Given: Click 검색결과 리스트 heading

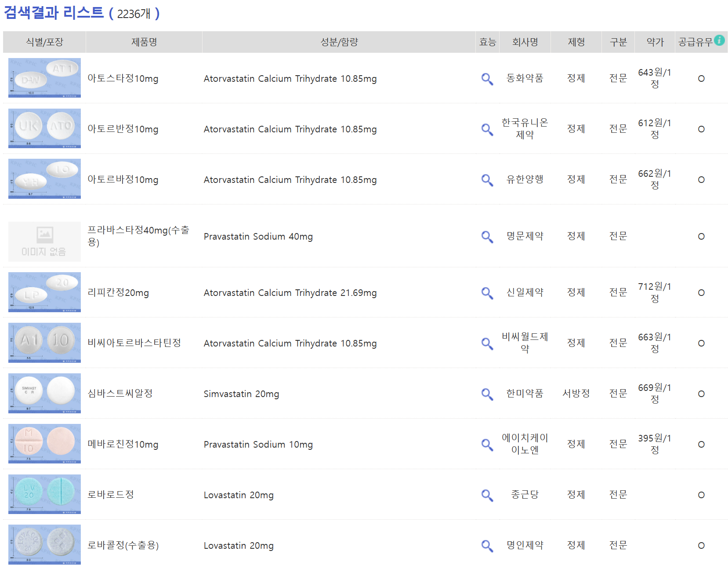Looking at the screenshot, I should pos(54,13).
